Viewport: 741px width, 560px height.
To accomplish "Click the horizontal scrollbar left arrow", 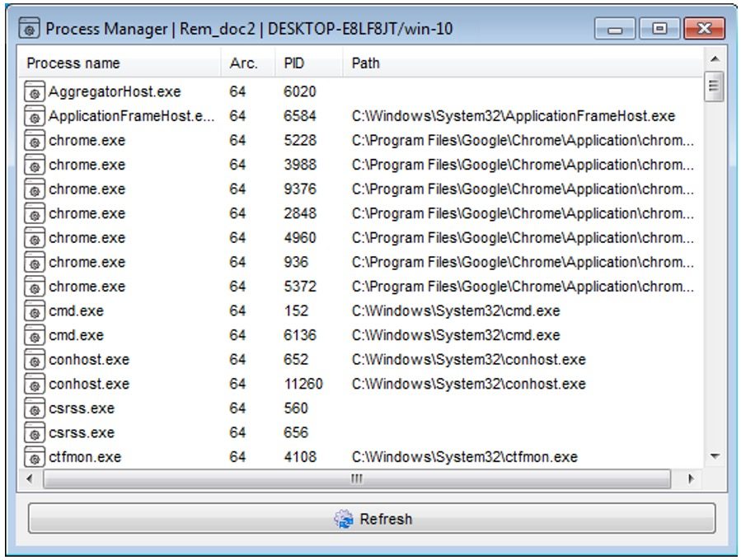I will [x=31, y=478].
